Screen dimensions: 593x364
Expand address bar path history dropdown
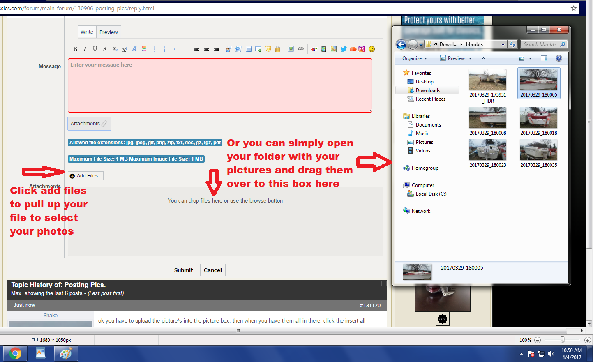(503, 44)
